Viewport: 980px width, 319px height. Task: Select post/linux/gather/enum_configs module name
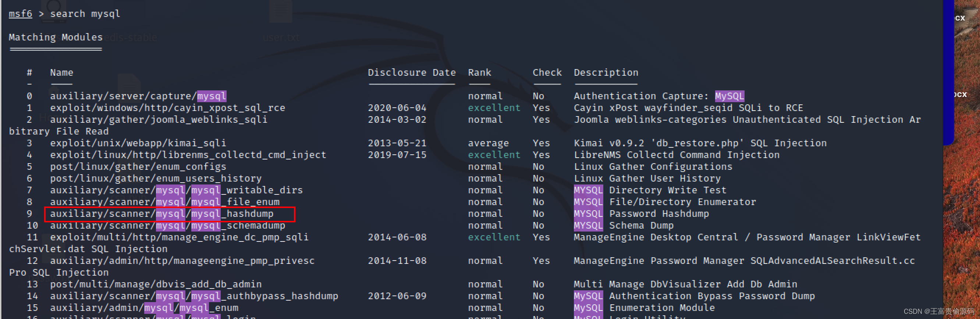138,167
